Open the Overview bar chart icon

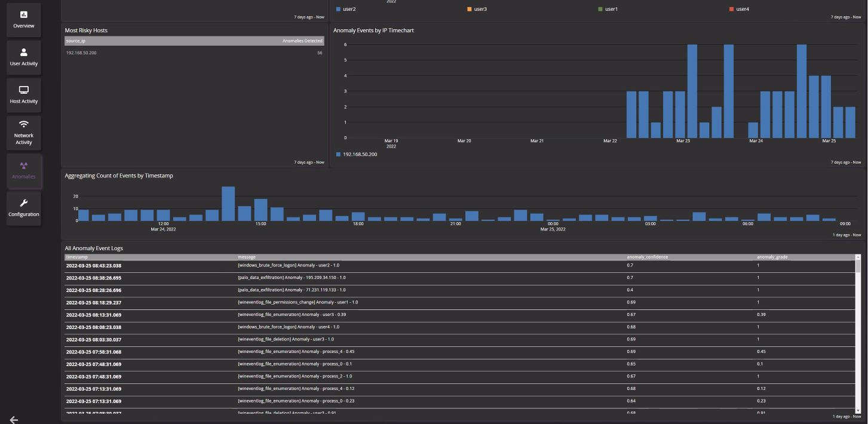[x=24, y=15]
